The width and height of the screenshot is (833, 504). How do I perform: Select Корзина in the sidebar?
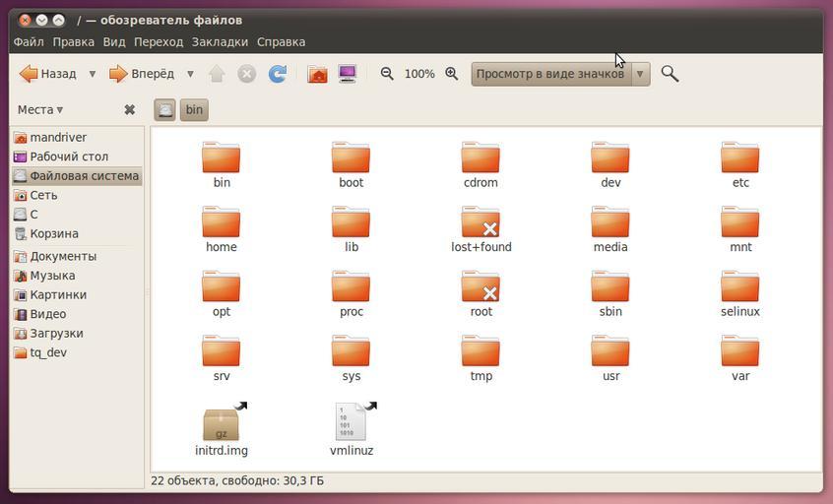point(53,233)
